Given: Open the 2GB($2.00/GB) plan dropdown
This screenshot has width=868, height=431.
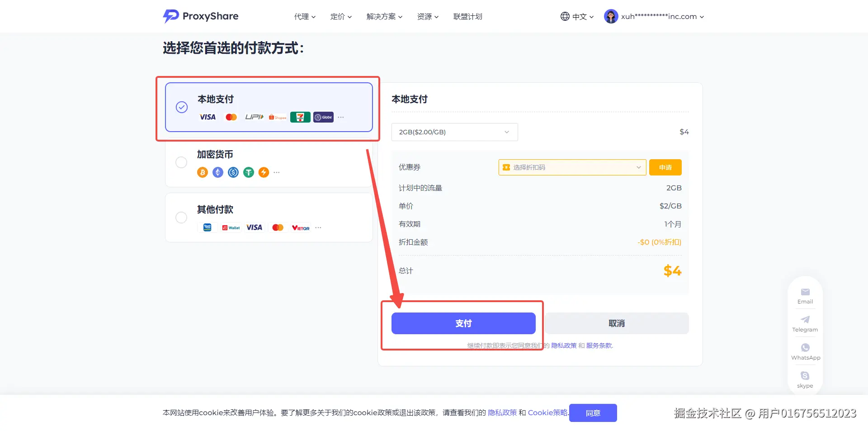Looking at the screenshot, I should tap(455, 132).
